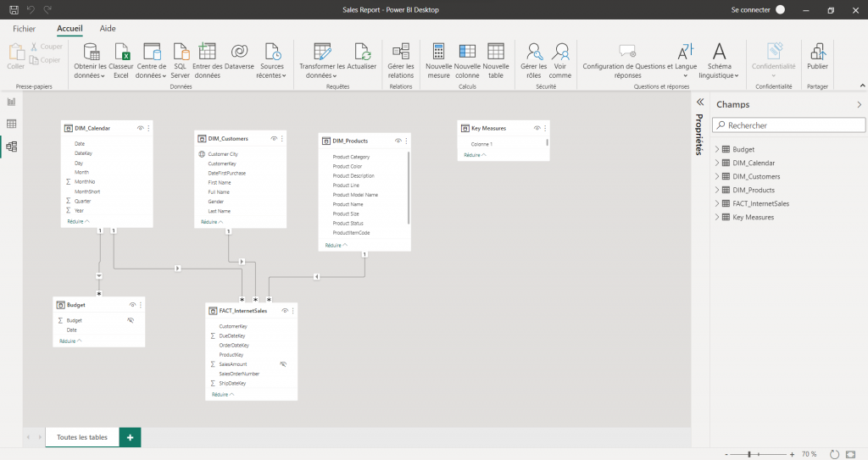Toggle visibility eye of DIM_Calendar table
The width and height of the screenshot is (868, 460).
[141, 128]
